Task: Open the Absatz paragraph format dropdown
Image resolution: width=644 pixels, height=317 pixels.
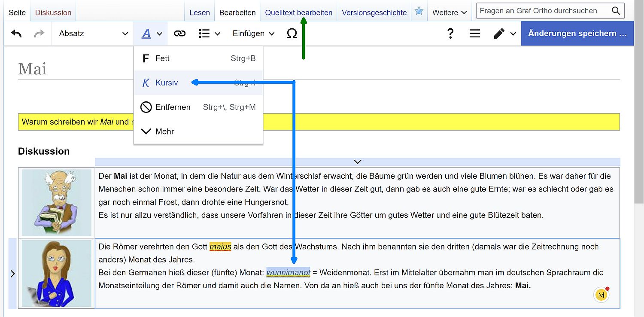Action: pyautogui.click(x=93, y=34)
